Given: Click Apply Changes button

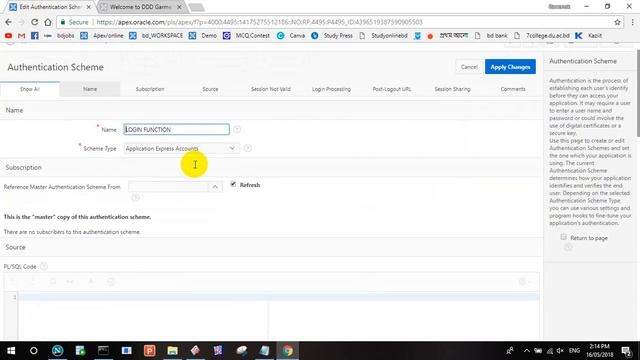Looking at the screenshot, I should [510, 67].
